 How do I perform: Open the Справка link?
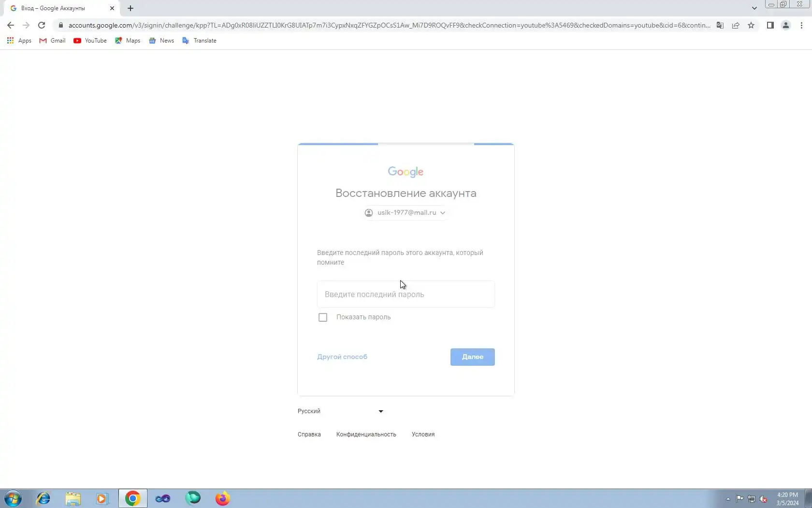pyautogui.click(x=309, y=434)
